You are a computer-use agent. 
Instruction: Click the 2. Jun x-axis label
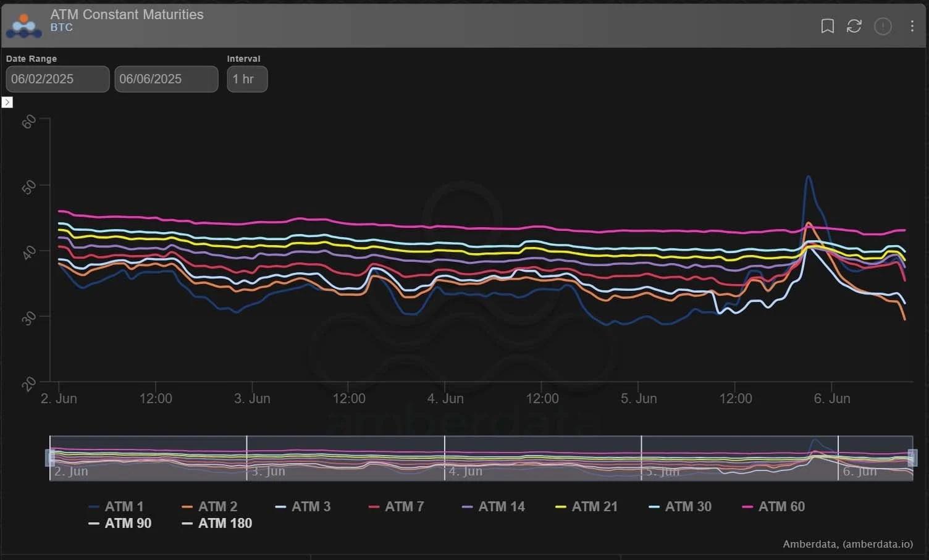[x=59, y=398]
